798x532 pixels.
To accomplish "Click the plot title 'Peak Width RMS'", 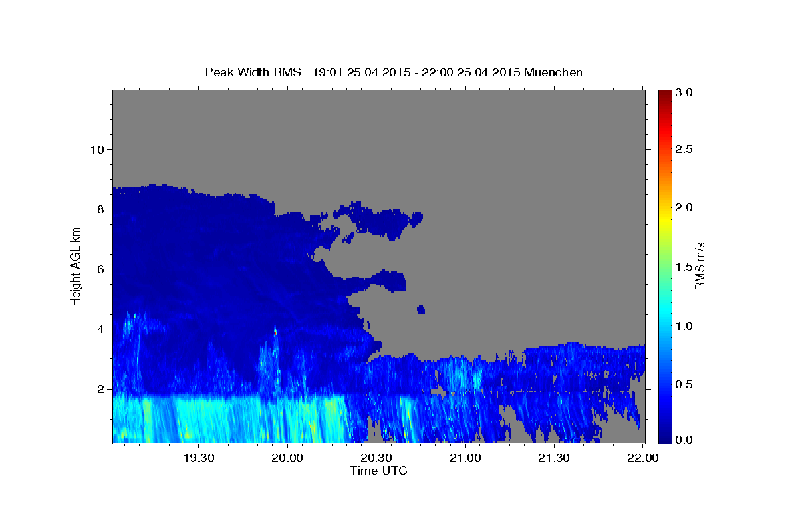I will (253, 72).
